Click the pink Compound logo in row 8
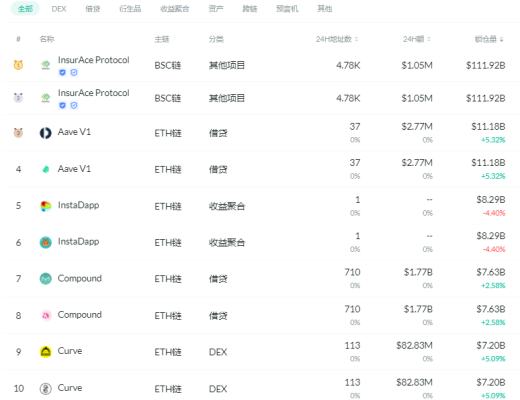520x400 pixels. 46,315
